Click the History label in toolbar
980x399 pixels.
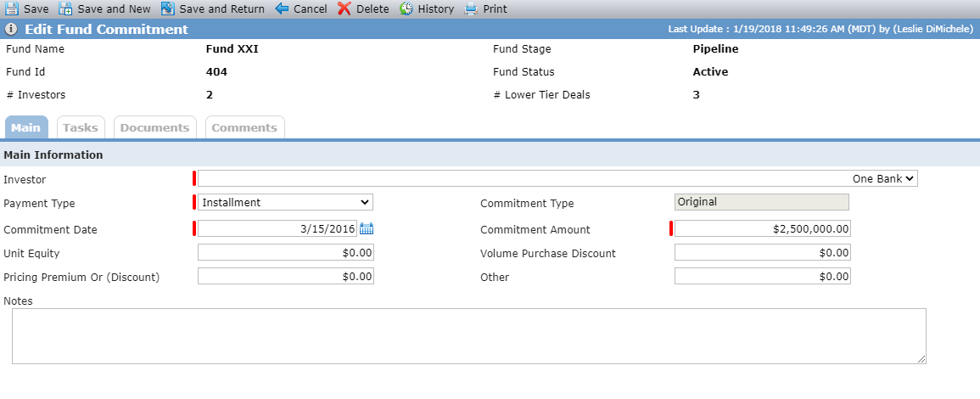pyautogui.click(x=435, y=9)
